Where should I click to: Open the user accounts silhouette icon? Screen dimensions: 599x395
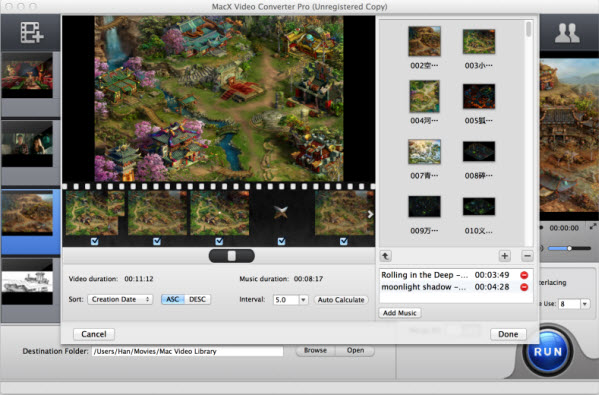tap(567, 33)
